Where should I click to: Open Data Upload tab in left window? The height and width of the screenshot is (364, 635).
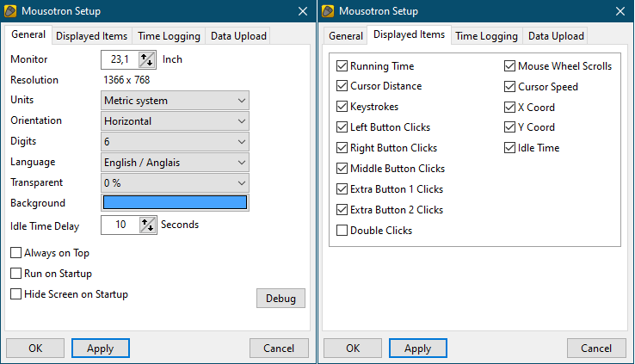238,36
